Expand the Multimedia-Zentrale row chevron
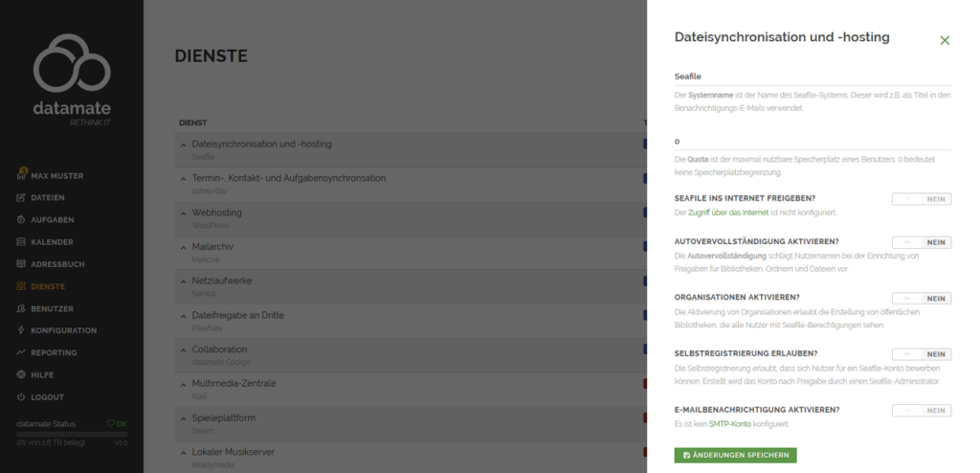The width and height of the screenshot is (980, 473). click(183, 384)
